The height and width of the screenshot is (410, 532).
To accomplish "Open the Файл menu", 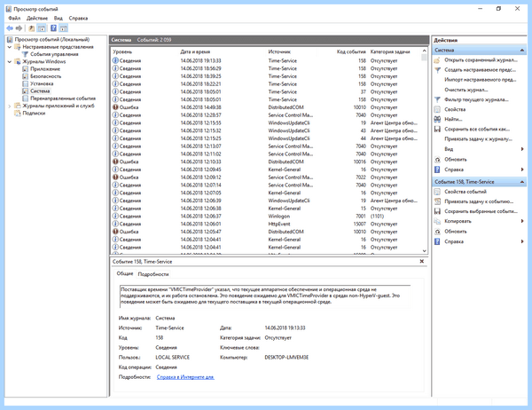I will pos(14,18).
